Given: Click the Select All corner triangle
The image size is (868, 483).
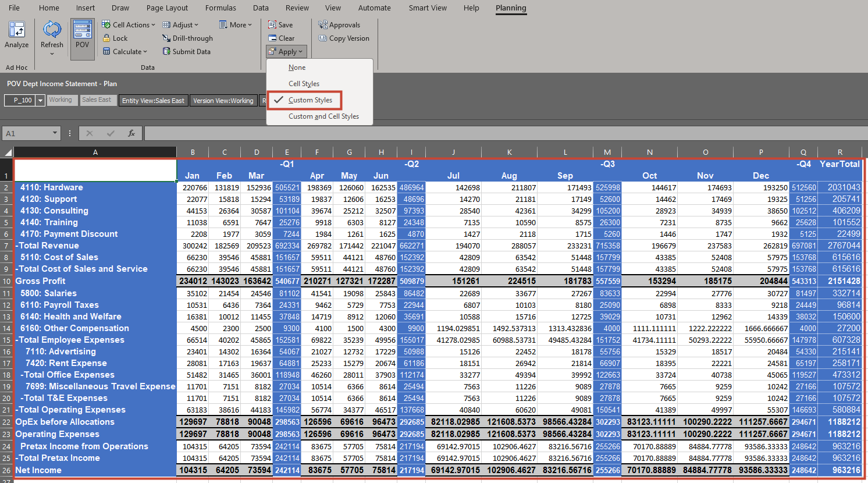Looking at the screenshot, I should pyautogui.click(x=7, y=152).
